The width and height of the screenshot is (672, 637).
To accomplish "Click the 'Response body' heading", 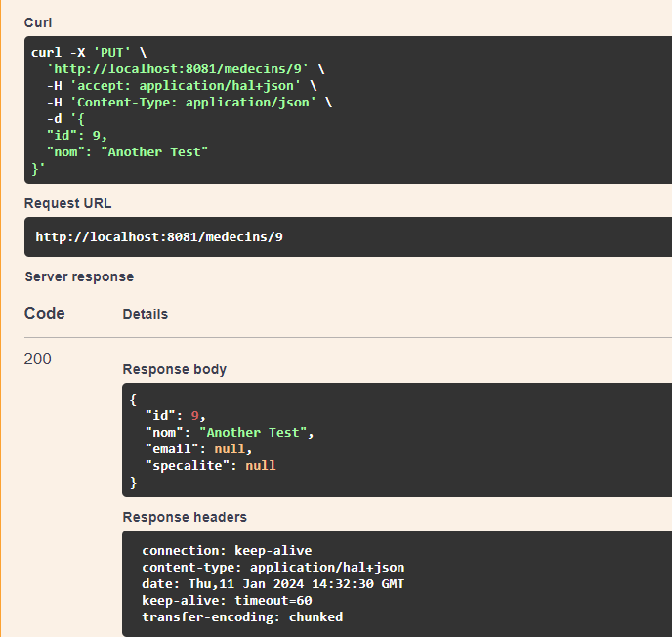I will (175, 369).
